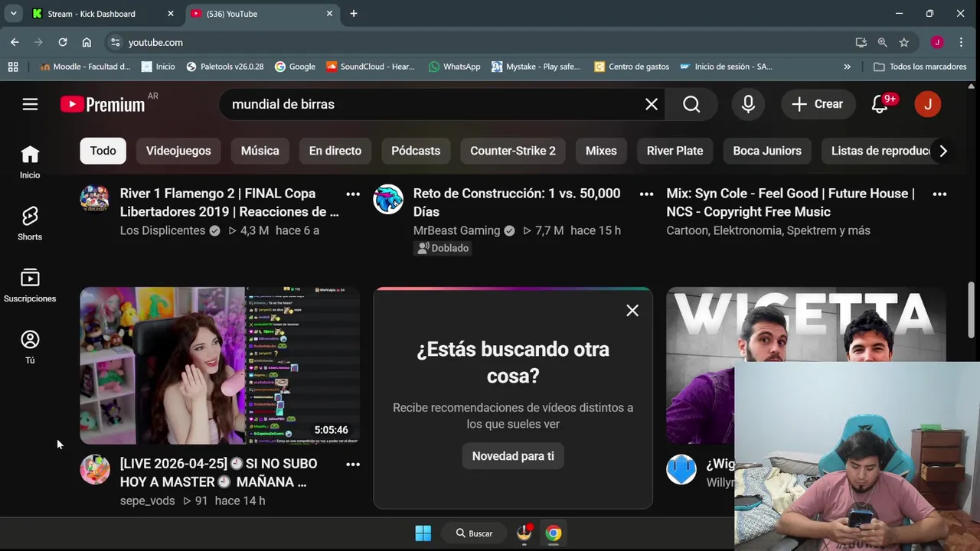The height and width of the screenshot is (551, 980).
Task: Open options menu for Syn Cole mix
Action: (939, 194)
